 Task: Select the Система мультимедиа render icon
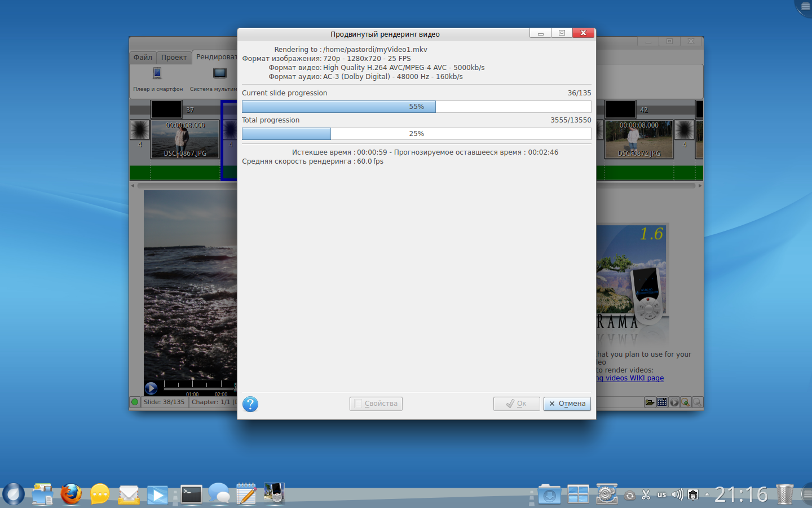pyautogui.click(x=219, y=74)
